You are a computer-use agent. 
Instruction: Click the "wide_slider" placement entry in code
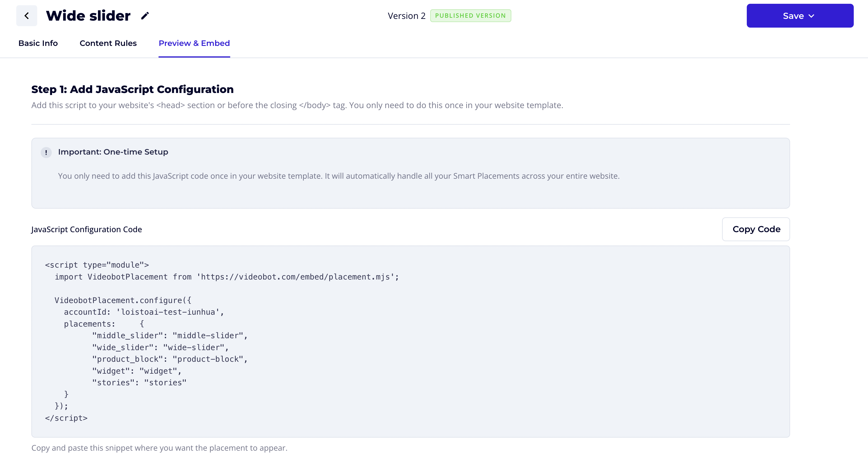pos(160,348)
